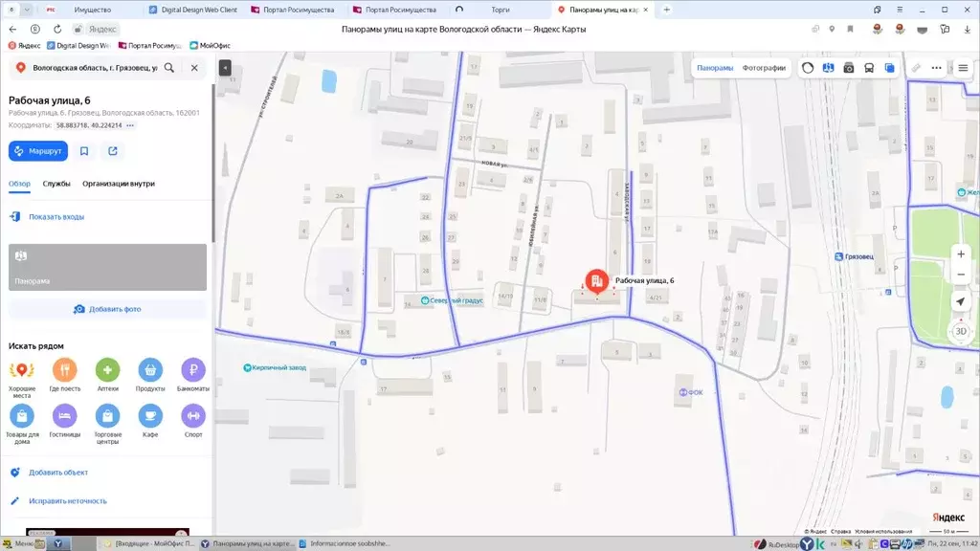
Task: Zoom out with the minus button
Action: (961, 275)
